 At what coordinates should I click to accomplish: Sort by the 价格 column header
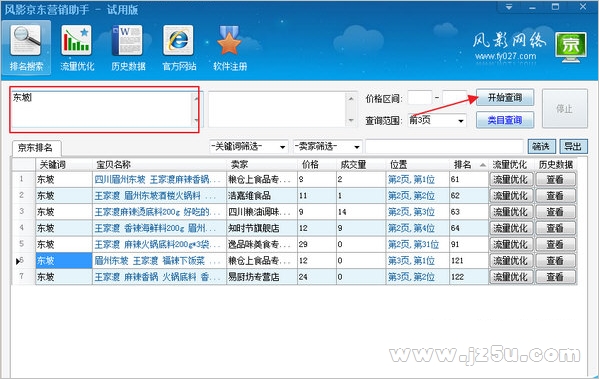[316, 165]
